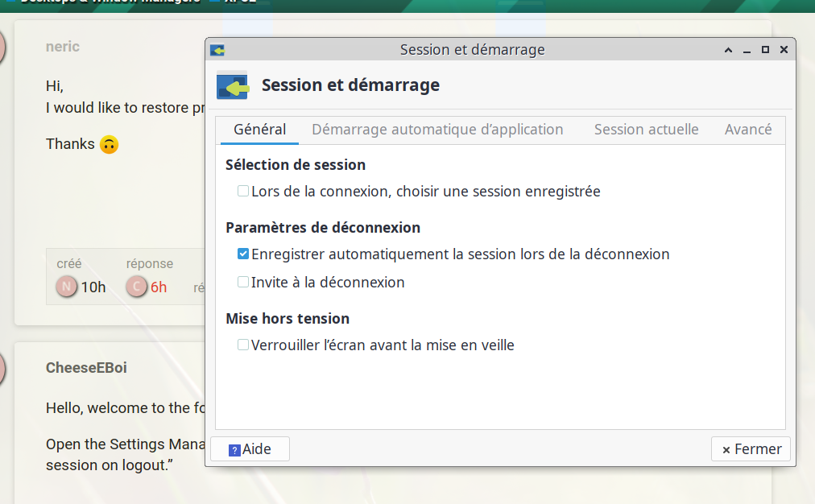Open the neric user profile link
The image size is (815, 504).
pyautogui.click(x=62, y=47)
